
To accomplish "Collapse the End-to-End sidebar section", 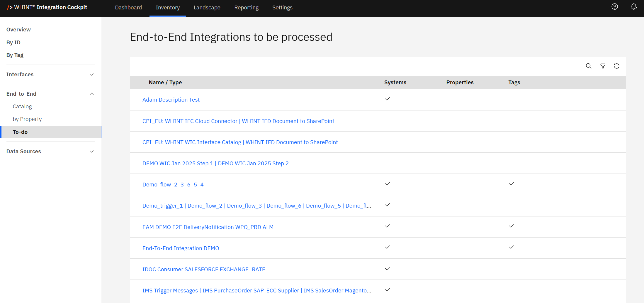I will [50, 94].
